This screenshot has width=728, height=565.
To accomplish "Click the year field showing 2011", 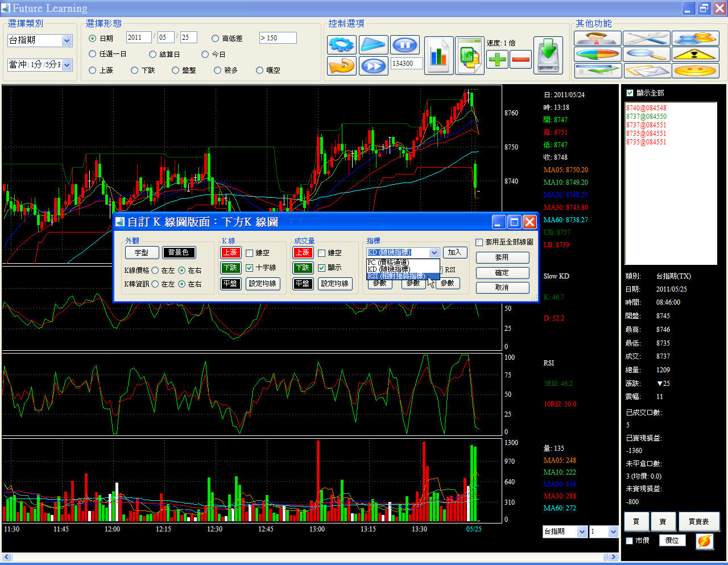I will [x=139, y=38].
